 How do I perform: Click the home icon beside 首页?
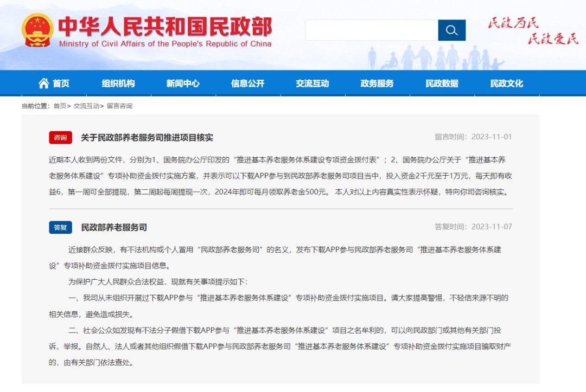coord(43,83)
